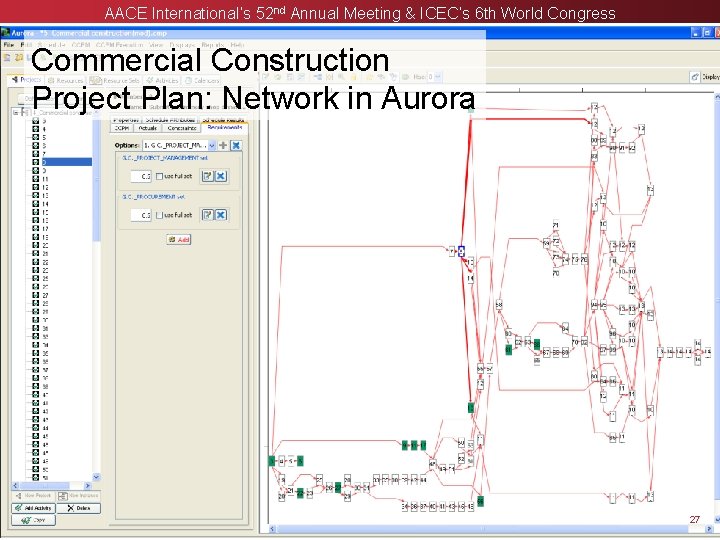720x540 pixels.
Task: Click the plus icon beside the Options dropdown
Action: (x=223, y=146)
